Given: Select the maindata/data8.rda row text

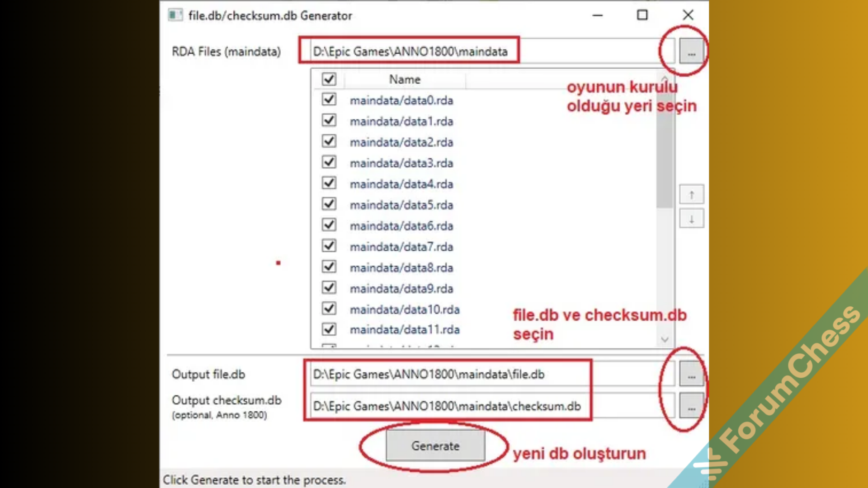Looking at the screenshot, I should click(401, 267).
